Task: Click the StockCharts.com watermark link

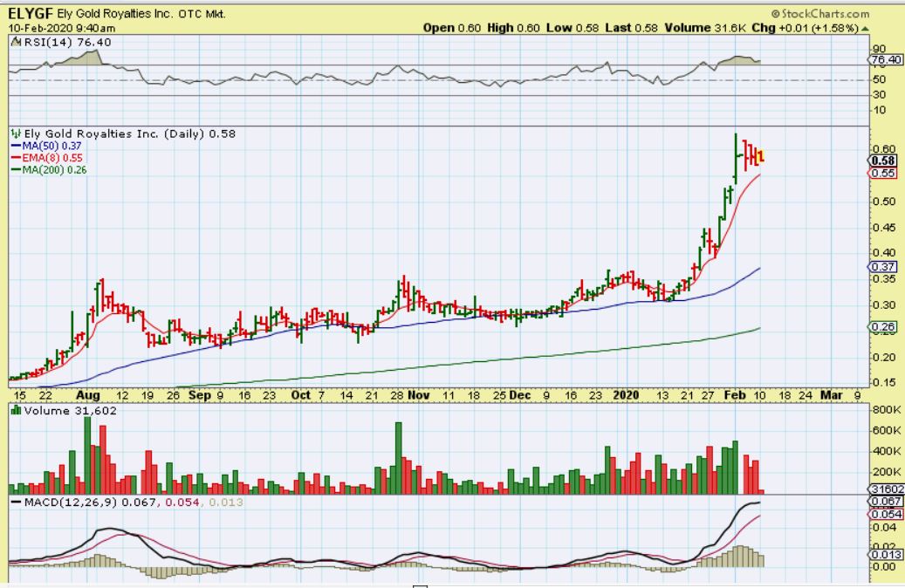Action: pyautogui.click(x=820, y=13)
